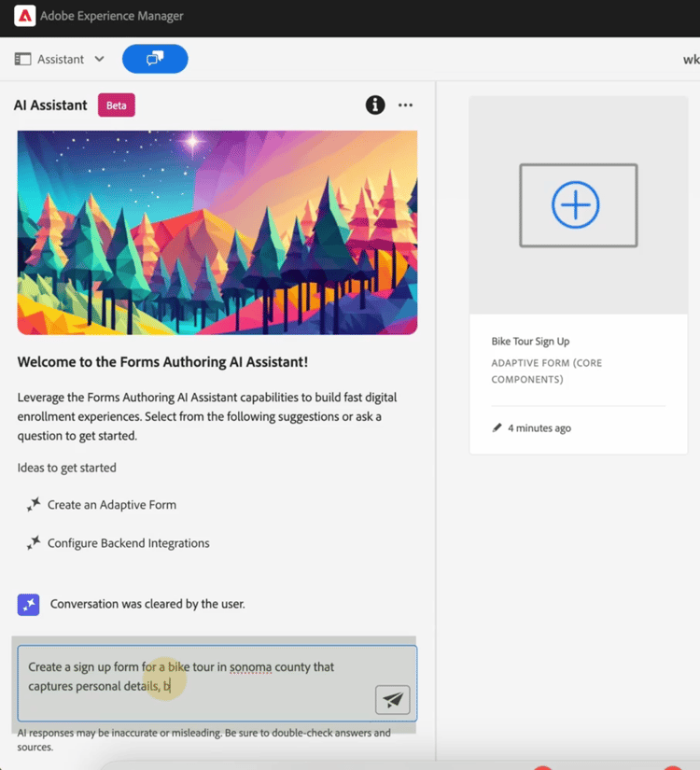
Task: Click the 'Ideas to get started' heading
Action: (67, 468)
